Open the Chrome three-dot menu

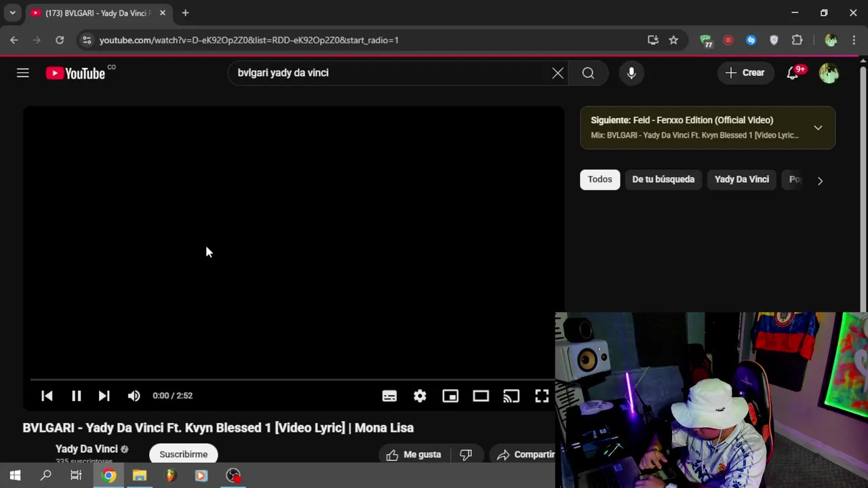coord(853,40)
